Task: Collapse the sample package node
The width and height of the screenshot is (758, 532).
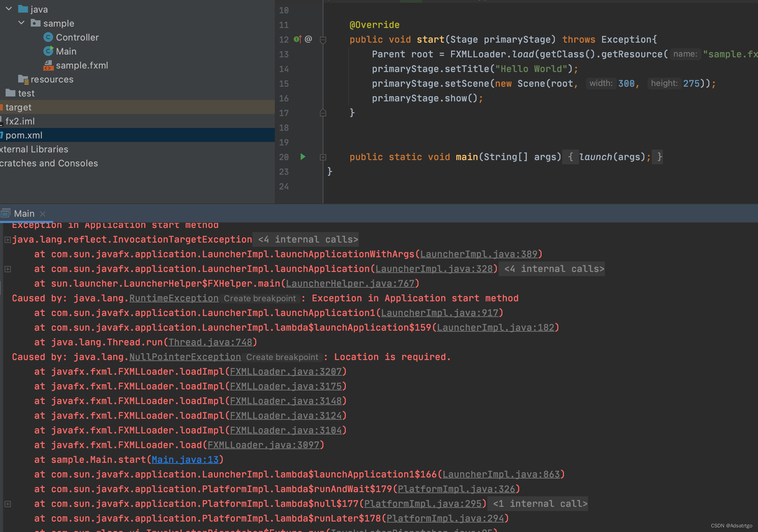Action: pos(22,23)
